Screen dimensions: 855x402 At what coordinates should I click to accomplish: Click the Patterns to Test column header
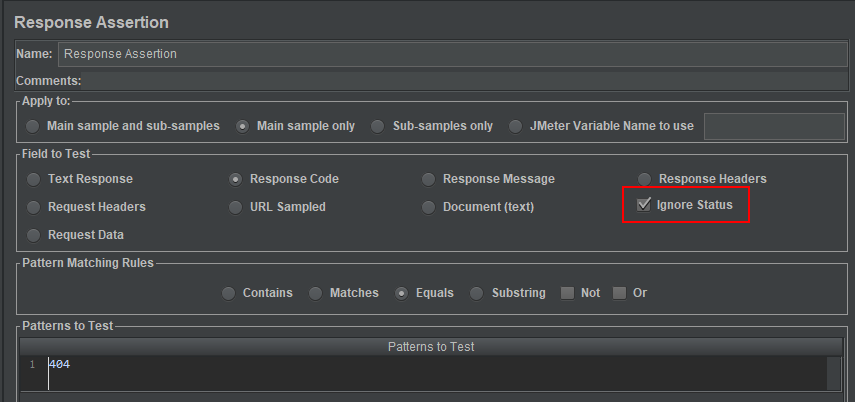pyautogui.click(x=431, y=346)
